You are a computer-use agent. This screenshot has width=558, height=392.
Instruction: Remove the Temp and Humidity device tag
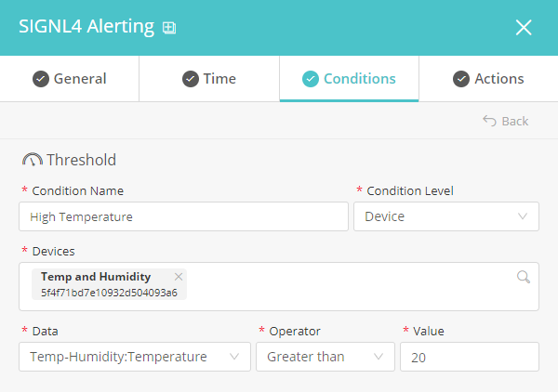coord(179,277)
